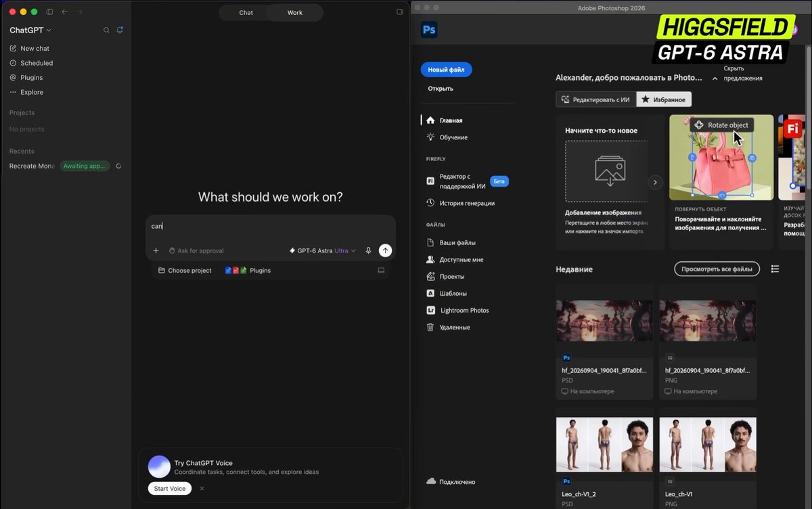Open the Leo_ch-V1_2 PSD thumbnail
The width and height of the screenshot is (812, 509).
pos(605,445)
